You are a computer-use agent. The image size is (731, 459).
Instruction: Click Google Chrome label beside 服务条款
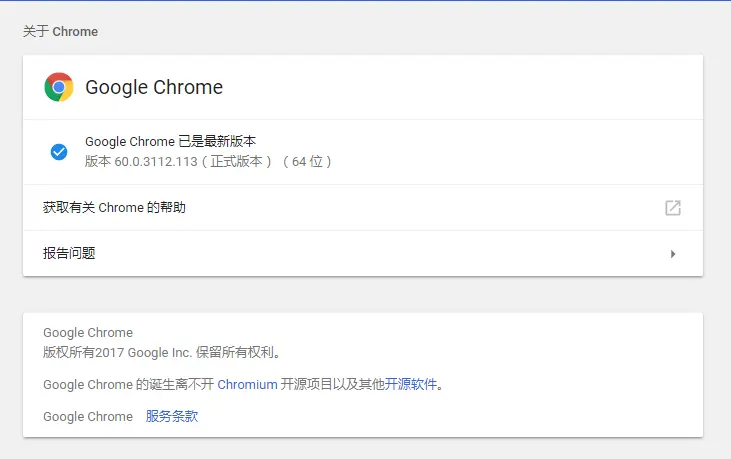click(88, 417)
